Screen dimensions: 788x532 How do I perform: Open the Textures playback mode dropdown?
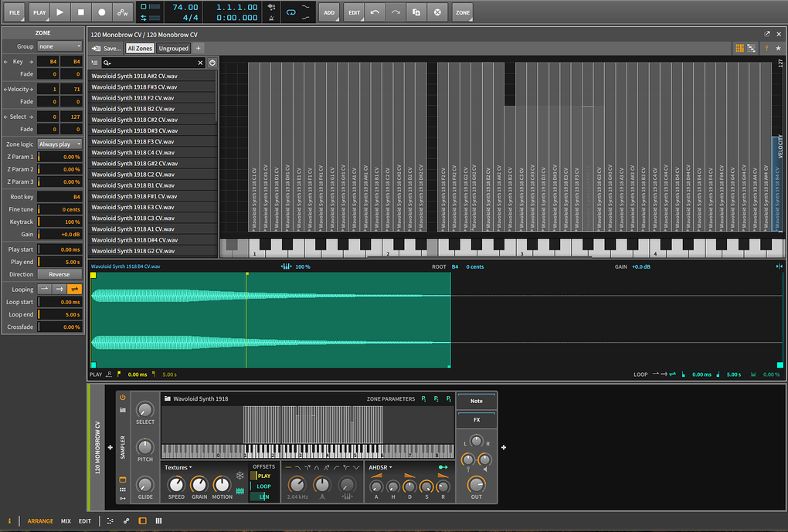click(178, 468)
